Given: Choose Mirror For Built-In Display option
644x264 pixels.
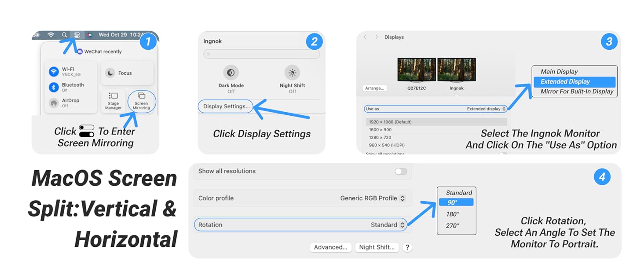Looking at the screenshot, I should (x=577, y=92).
